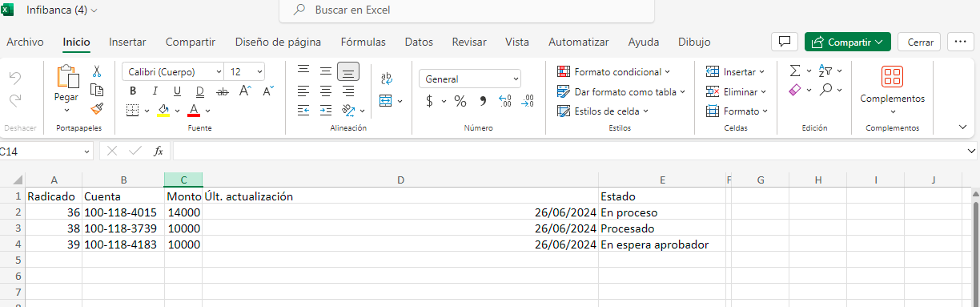Open the font size 12 dropdown
The image size is (980, 307).
pos(259,71)
